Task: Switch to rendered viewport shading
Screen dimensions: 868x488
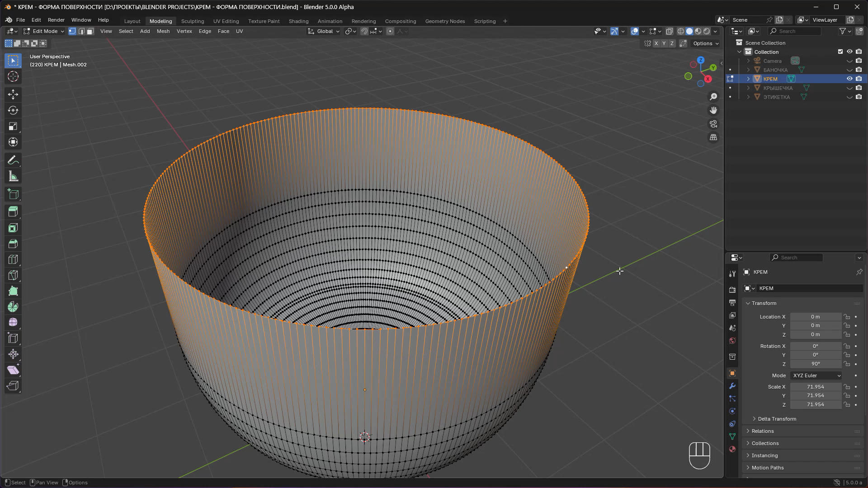Action: coord(707,31)
